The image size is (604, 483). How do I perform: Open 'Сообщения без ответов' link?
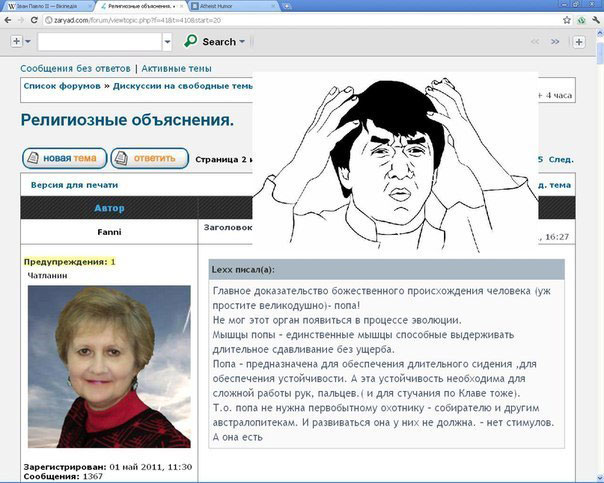(x=75, y=68)
